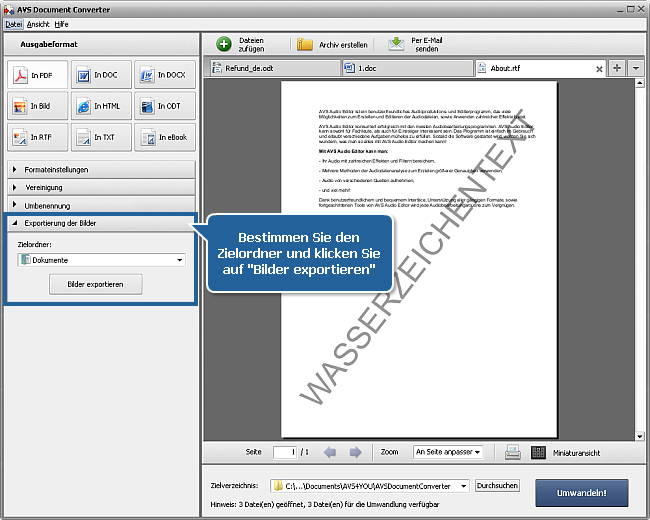
Task: Open the Ansicht menu
Action: pyautogui.click(x=38, y=24)
